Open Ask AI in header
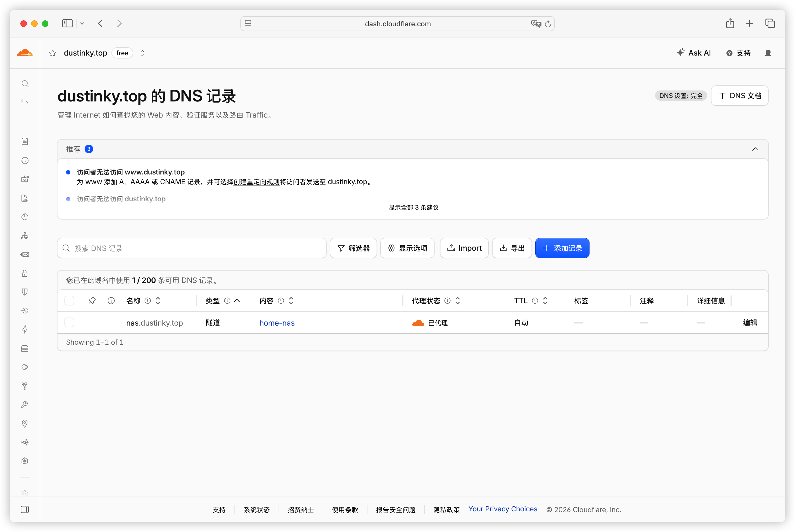This screenshot has height=532, width=795. (694, 53)
